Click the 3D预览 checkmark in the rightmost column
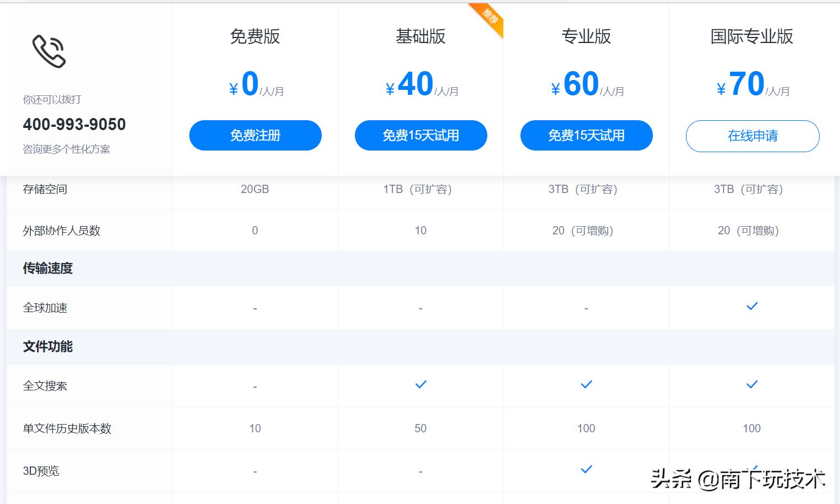This screenshot has width=840, height=504. 752,468
